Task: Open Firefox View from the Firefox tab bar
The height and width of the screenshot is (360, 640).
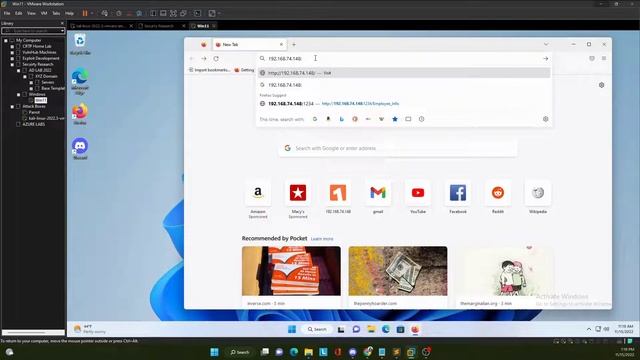Action: click(204, 44)
